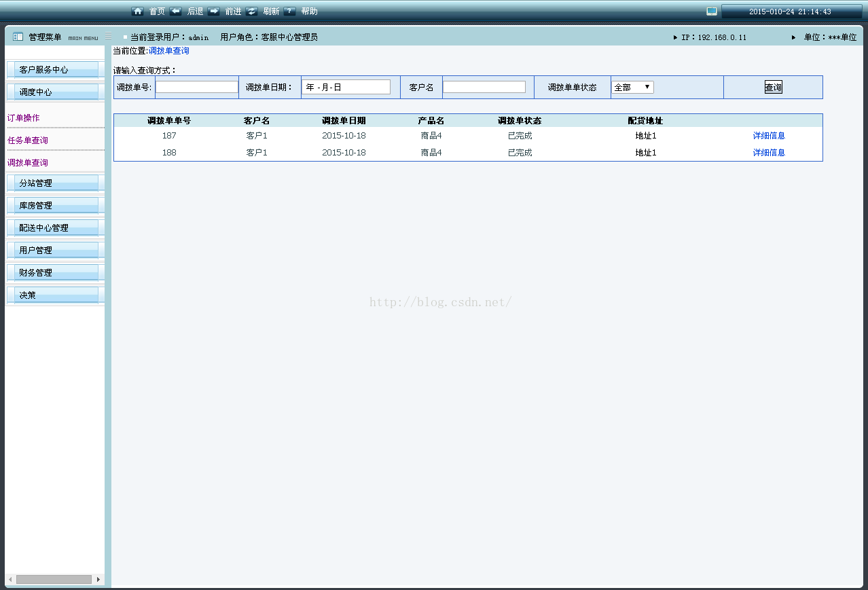Screen dimensions: 868x590
Task: Click 前进 to go forward
Action: pos(233,12)
